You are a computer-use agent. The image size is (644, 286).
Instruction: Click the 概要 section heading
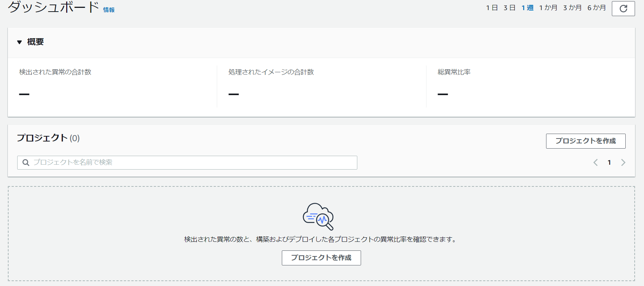[36, 42]
